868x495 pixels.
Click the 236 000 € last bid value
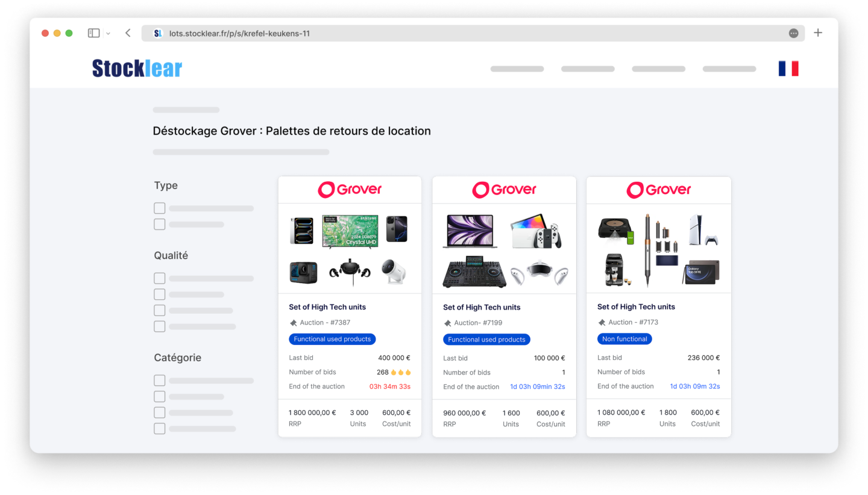(703, 358)
